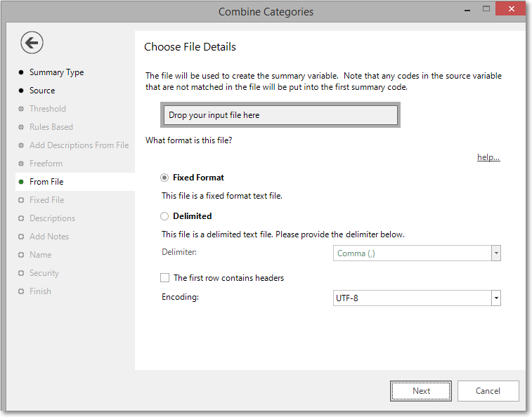The image size is (532, 417).
Task: Click 'This file is a fixed format text file.'
Action: [222, 196]
